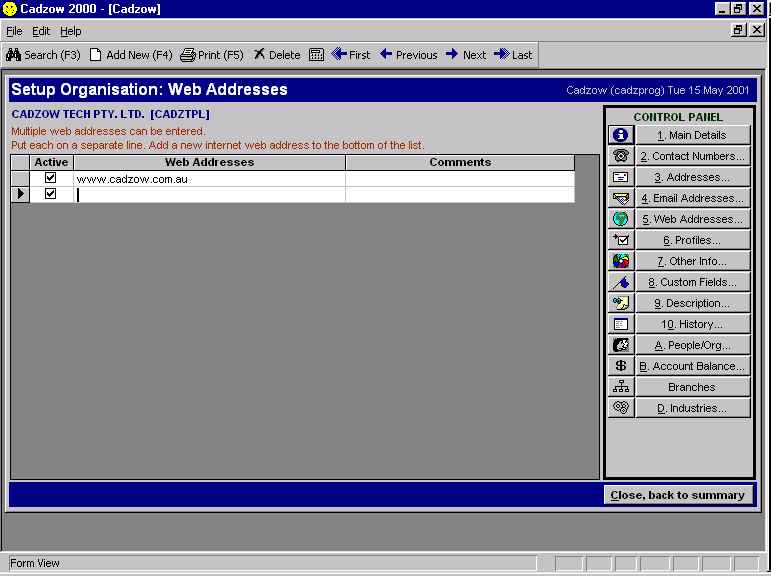This screenshot has width=771, height=576.
Task: Click the Profiles checkmark icon
Action: click(x=621, y=240)
